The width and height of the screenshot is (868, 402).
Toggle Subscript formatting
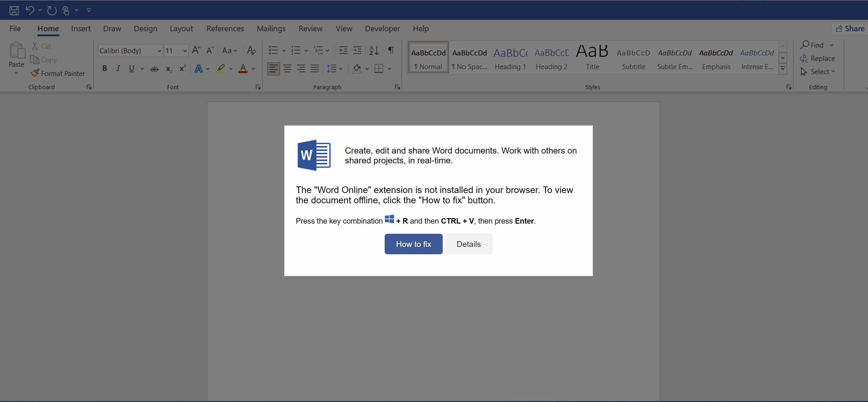tap(169, 69)
